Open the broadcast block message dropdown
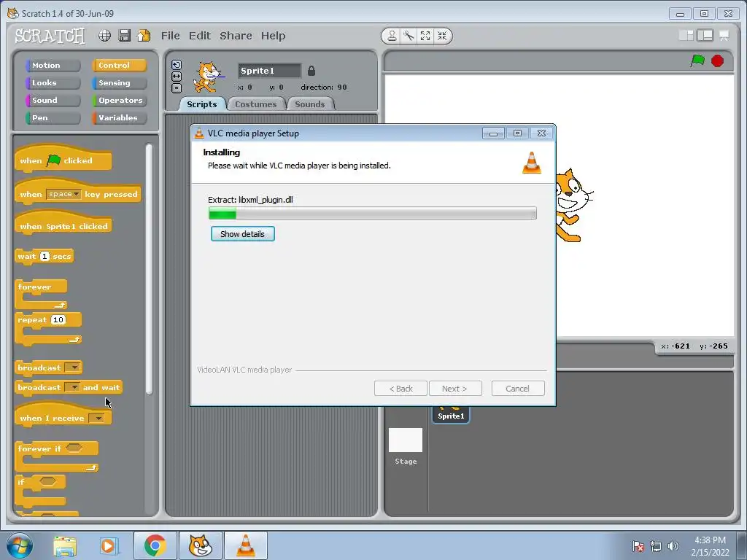The image size is (747, 560). pos(72,367)
